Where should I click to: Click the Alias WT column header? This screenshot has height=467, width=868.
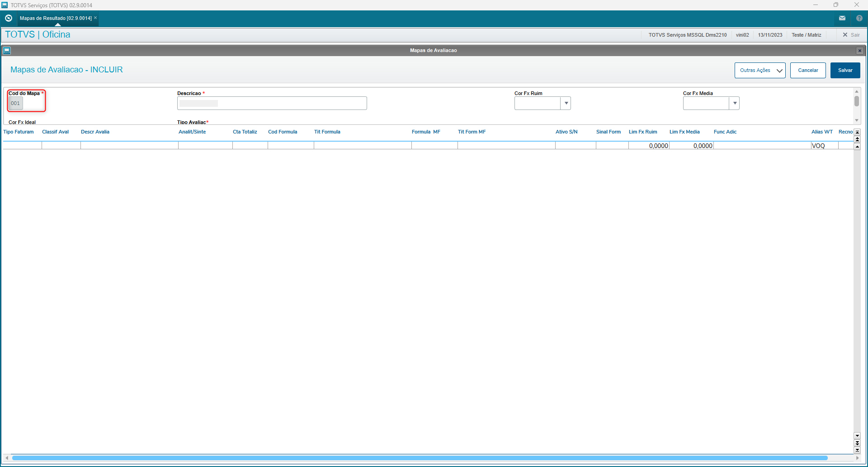click(x=822, y=132)
